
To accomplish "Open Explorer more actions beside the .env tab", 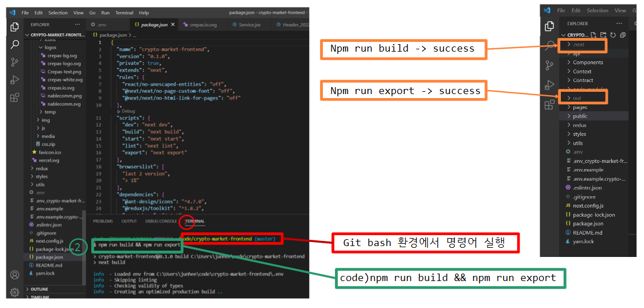I will pyautogui.click(x=77, y=25).
